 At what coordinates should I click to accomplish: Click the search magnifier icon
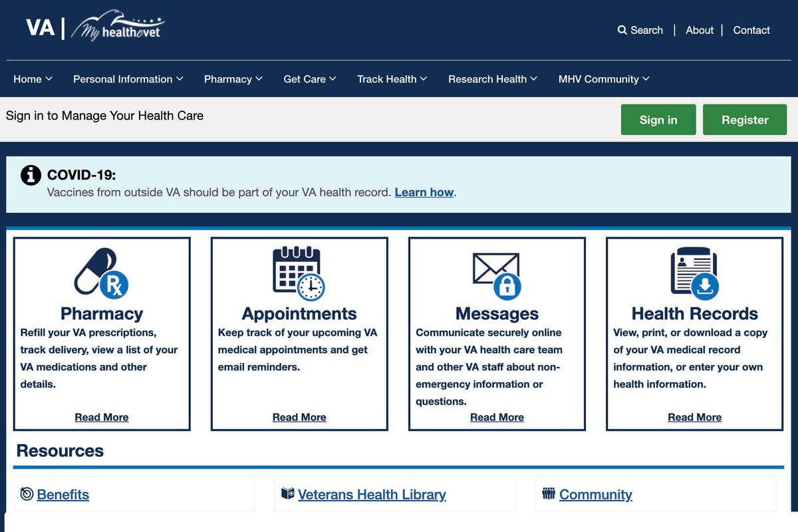(622, 30)
